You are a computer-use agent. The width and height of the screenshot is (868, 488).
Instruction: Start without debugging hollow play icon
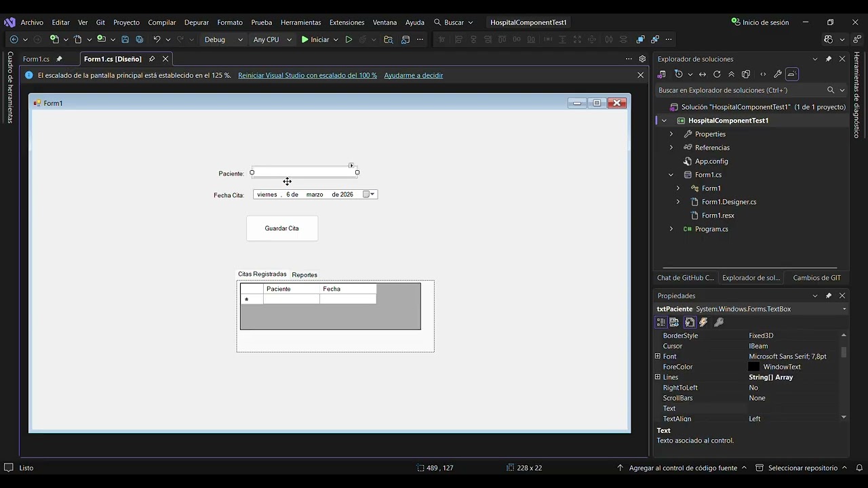(349, 39)
